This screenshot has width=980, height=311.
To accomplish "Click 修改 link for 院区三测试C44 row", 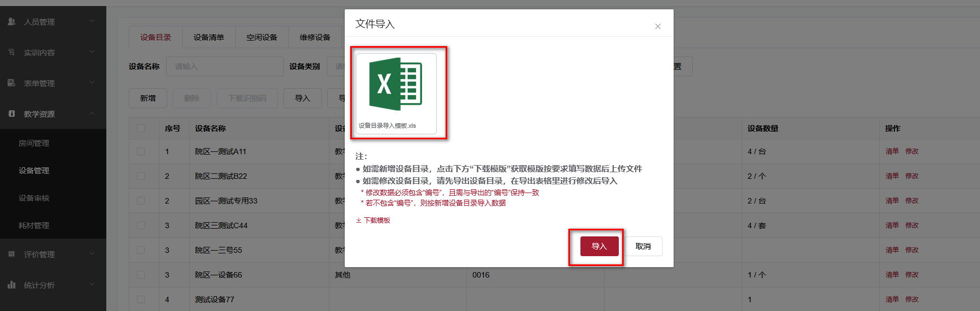I will 912,225.
